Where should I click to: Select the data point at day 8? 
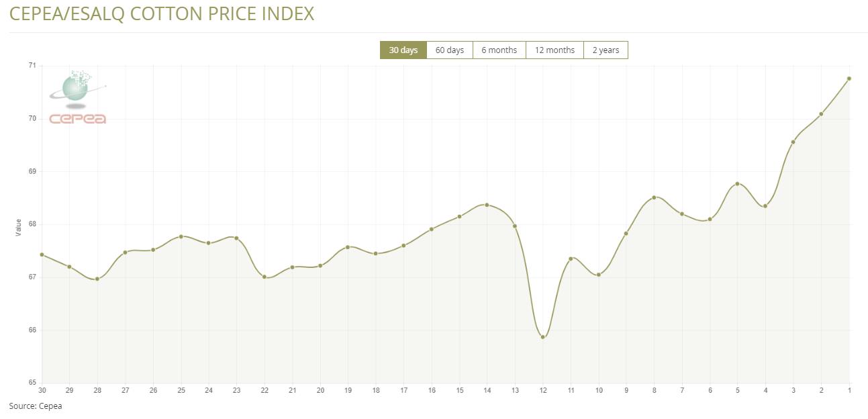tap(654, 197)
